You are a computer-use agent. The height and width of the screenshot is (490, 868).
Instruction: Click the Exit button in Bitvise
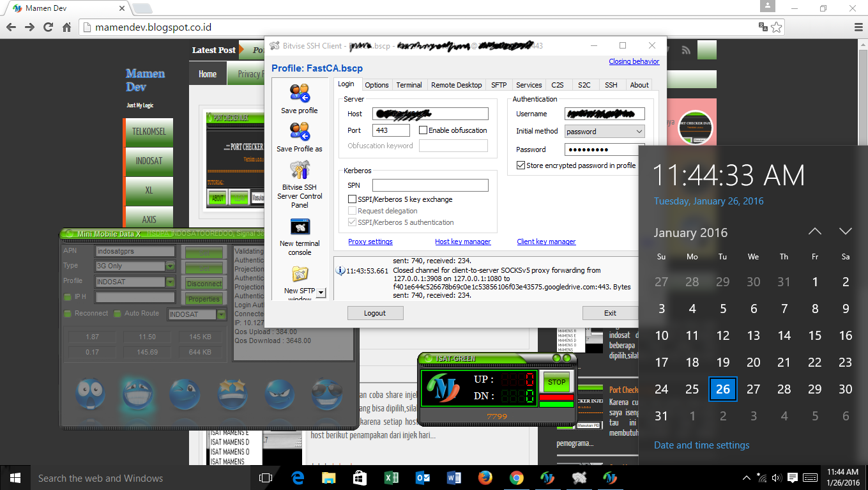(x=610, y=313)
